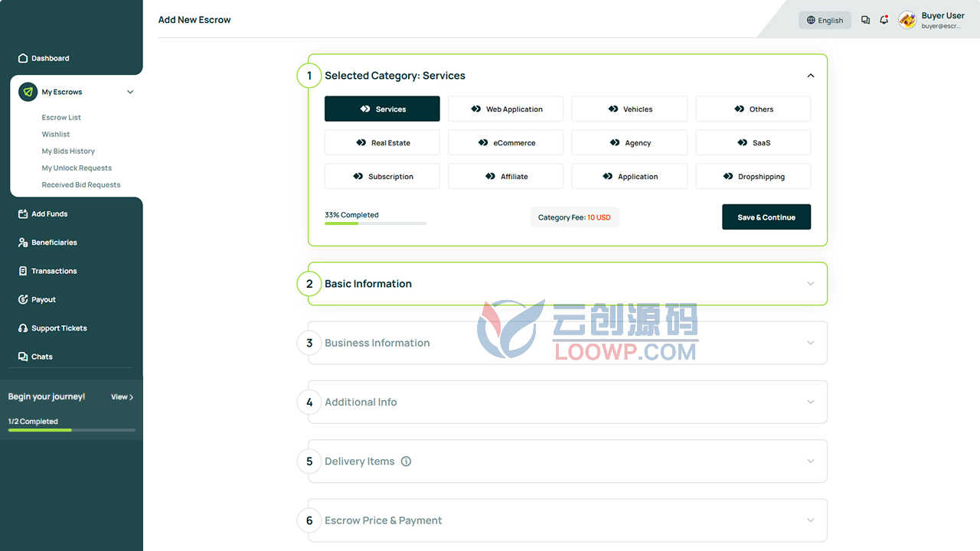Open Escrow List in sidebar
This screenshot has width=980, height=551.
pos(61,118)
